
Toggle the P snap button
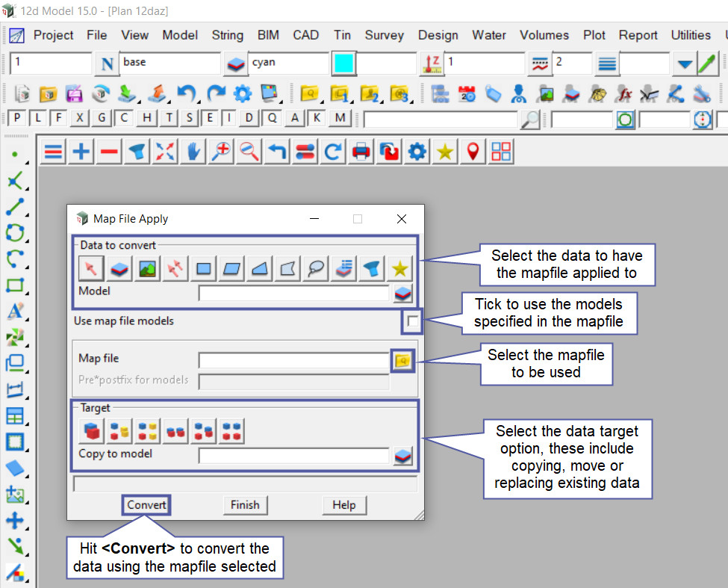click(16, 118)
